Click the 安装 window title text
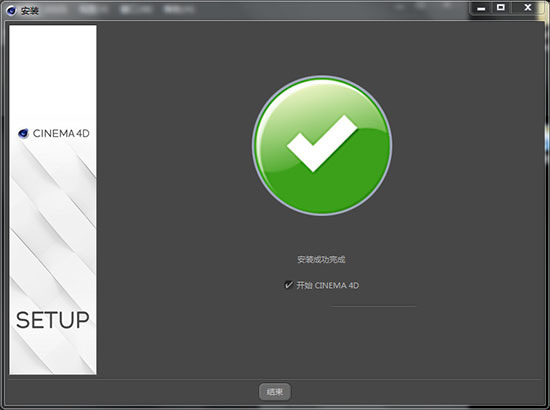 click(29, 11)
